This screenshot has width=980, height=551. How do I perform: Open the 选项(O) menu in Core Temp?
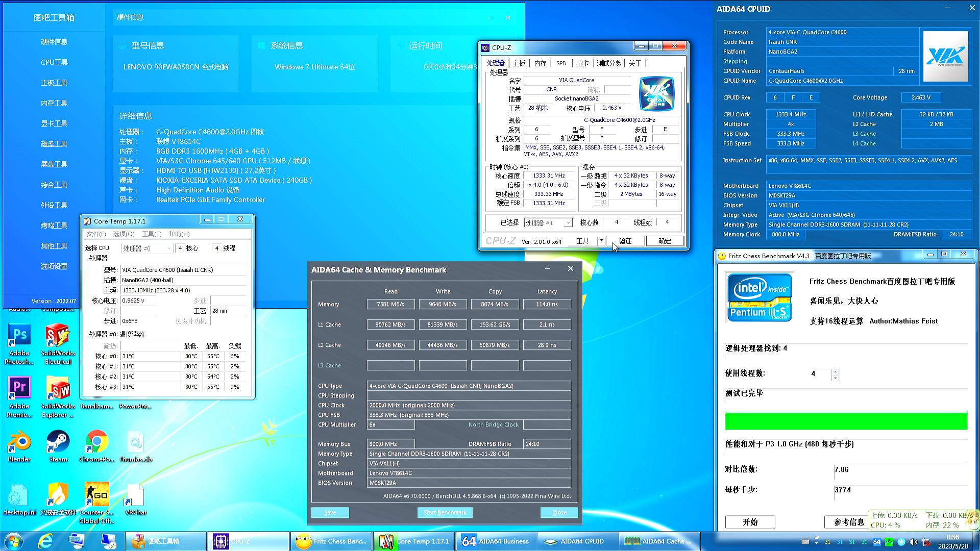click(124, 234)
